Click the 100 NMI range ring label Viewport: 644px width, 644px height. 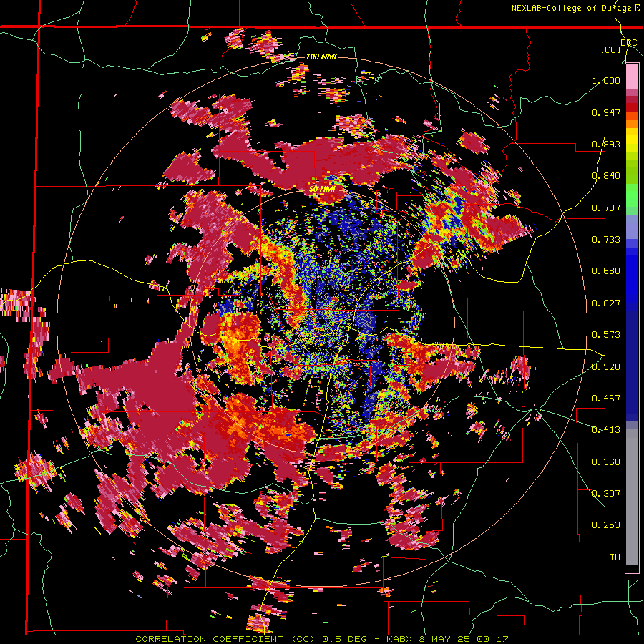321,57
